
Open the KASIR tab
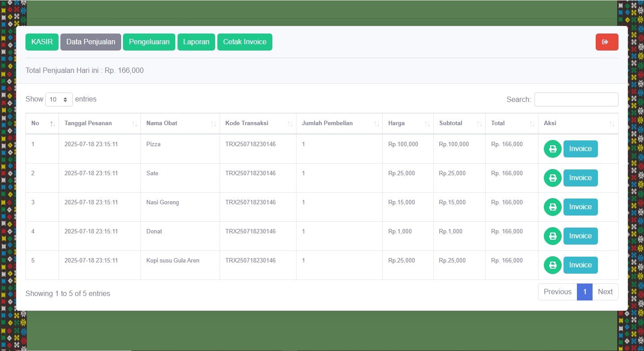(42, 42)
